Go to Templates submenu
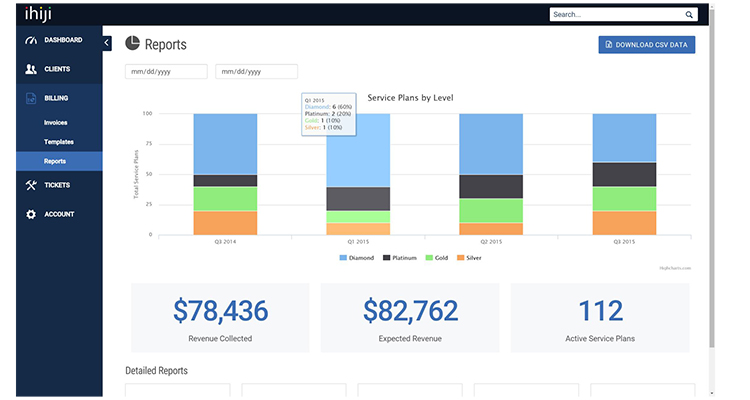The height and width of the screenshot is (400, 750). tap(59, 142)
